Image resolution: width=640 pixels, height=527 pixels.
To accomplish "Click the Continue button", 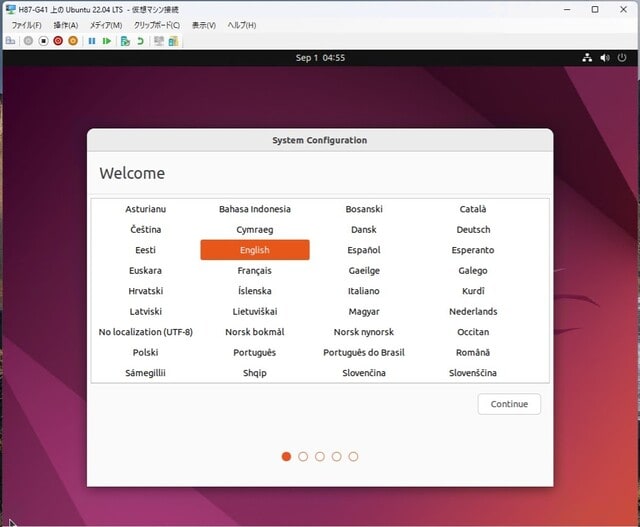I will [x=509, y=404].
